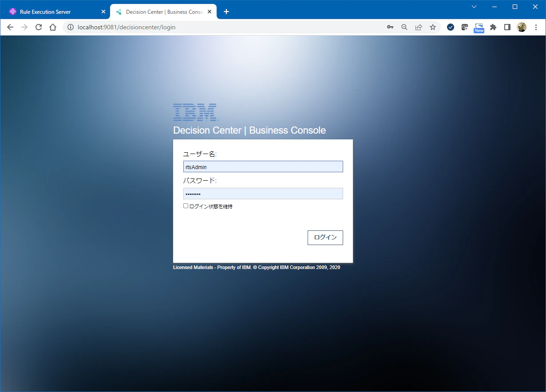View site information icon in address bar
The width and height of the screenshot is (546, 392).
click(x=70, y=27)
